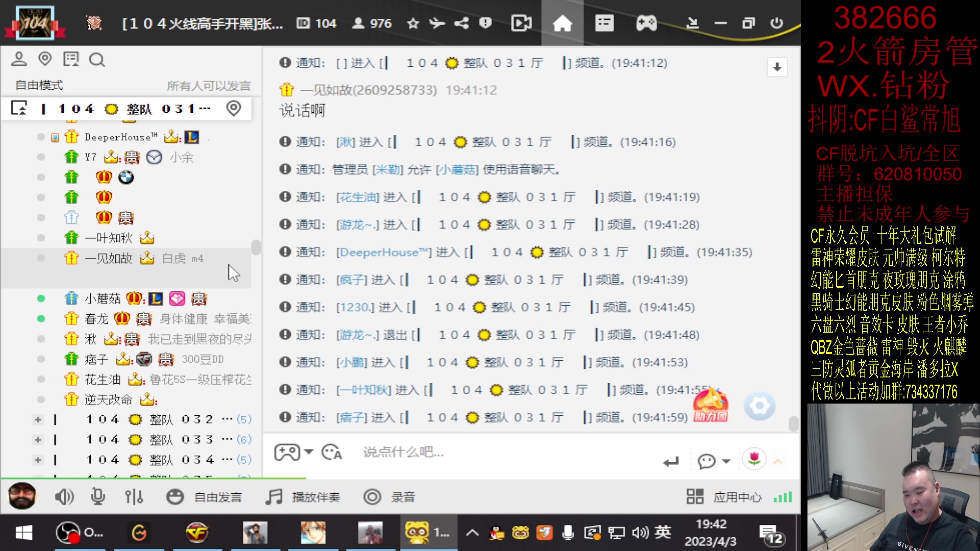Screen dimensions: 980x551
Task: Open the game icon dropdown arrow in chat bar
Action: click(x=308, y=452)
